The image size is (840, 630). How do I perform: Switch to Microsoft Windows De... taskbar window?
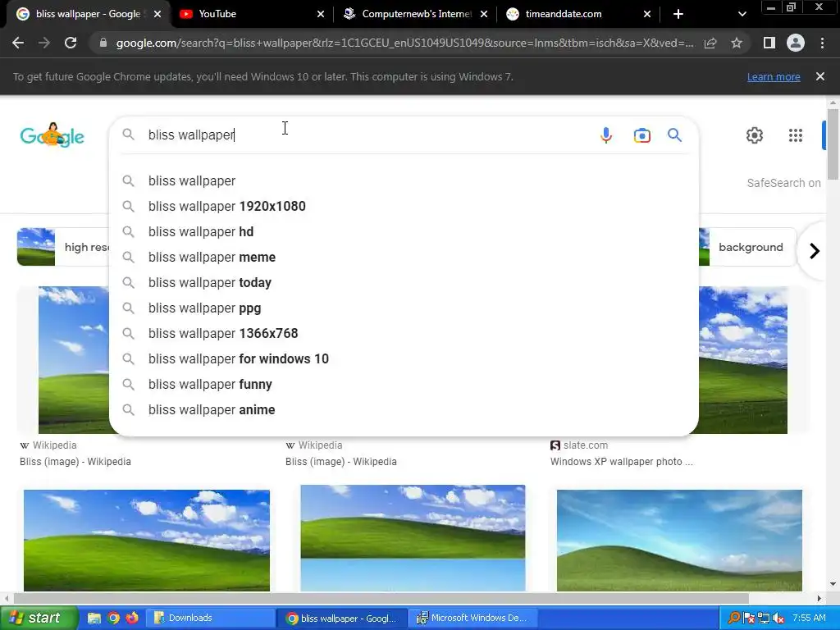tap(472, 618)
